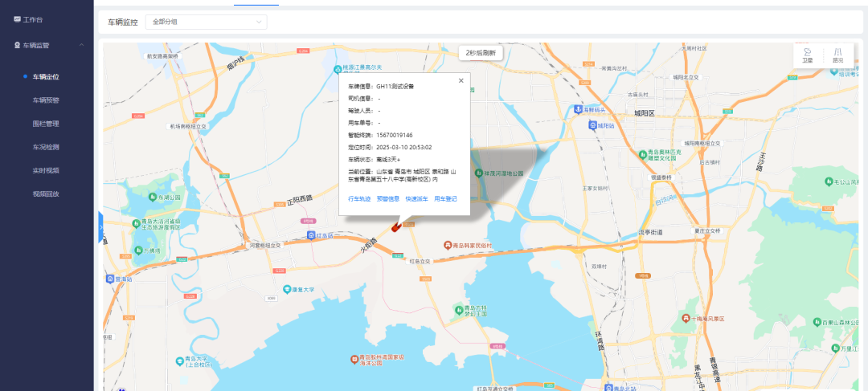Click device name GH11测试设备 in popup
This screenshot has height=391, width=868.
point(395,86)
